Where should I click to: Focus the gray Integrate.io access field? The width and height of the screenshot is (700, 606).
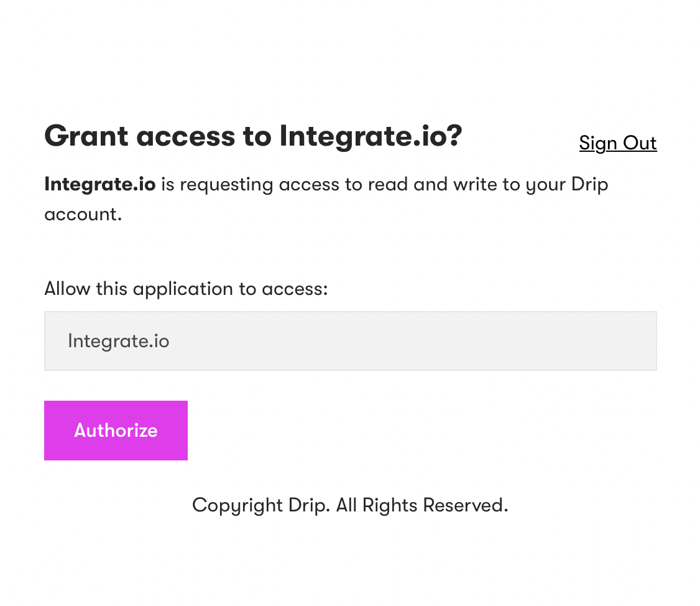coord(351,341)
